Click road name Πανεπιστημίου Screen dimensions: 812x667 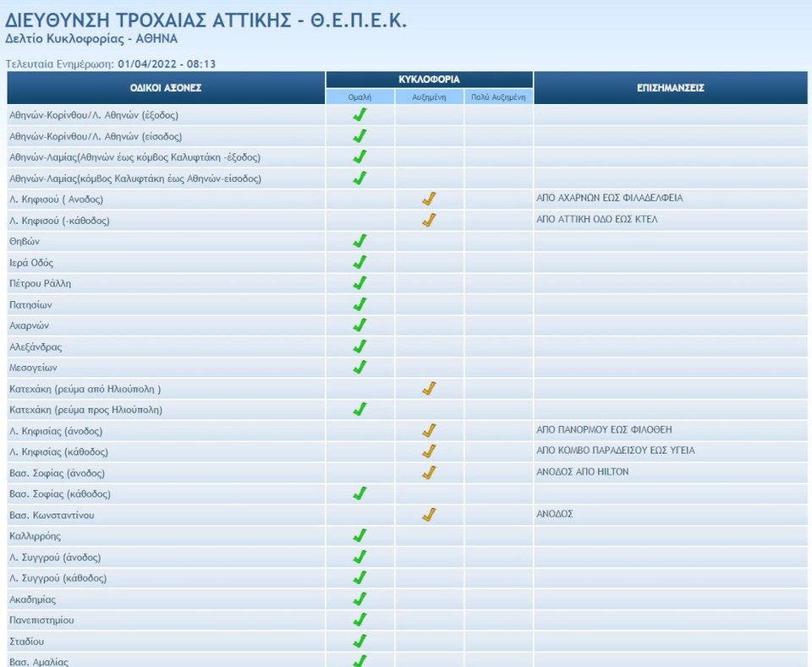click(41, 621)
